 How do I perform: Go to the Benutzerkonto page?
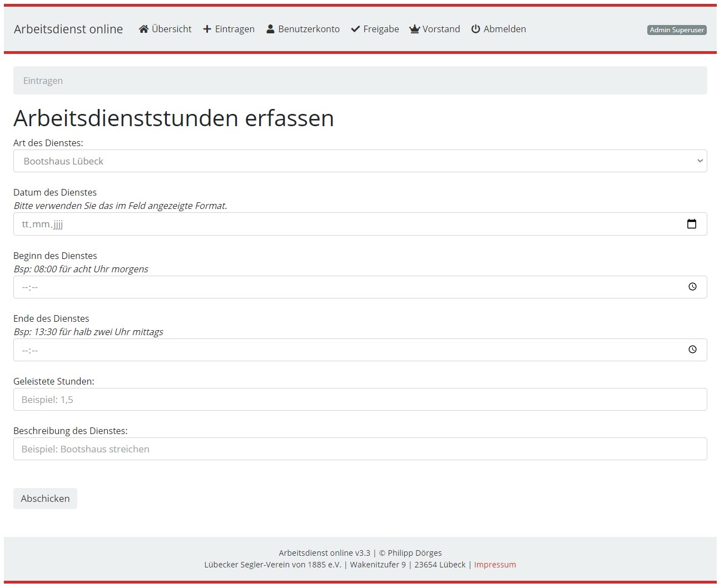coord(309,29)
